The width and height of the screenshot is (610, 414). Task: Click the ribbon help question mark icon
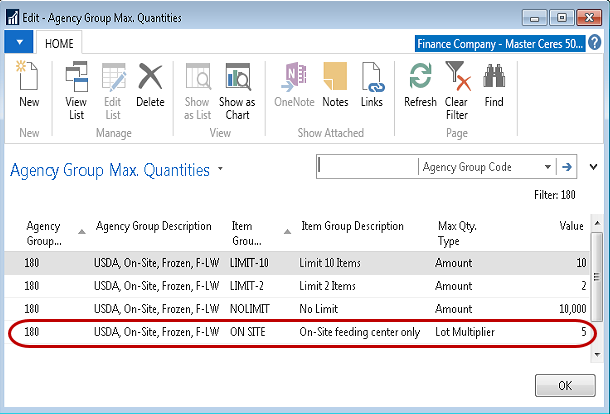coord(595,43)
